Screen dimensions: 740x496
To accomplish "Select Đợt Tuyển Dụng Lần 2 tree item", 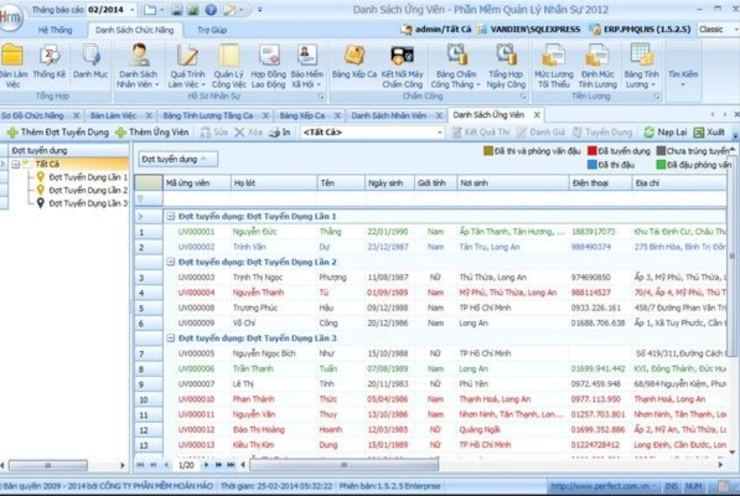I will (x=88, y=190).
